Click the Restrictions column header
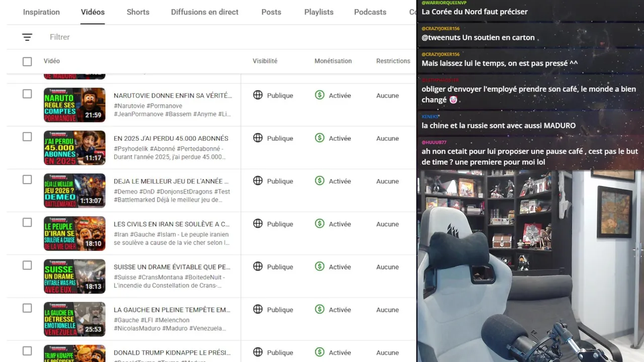Screen dimensions: 644x362 coord(393,61)
